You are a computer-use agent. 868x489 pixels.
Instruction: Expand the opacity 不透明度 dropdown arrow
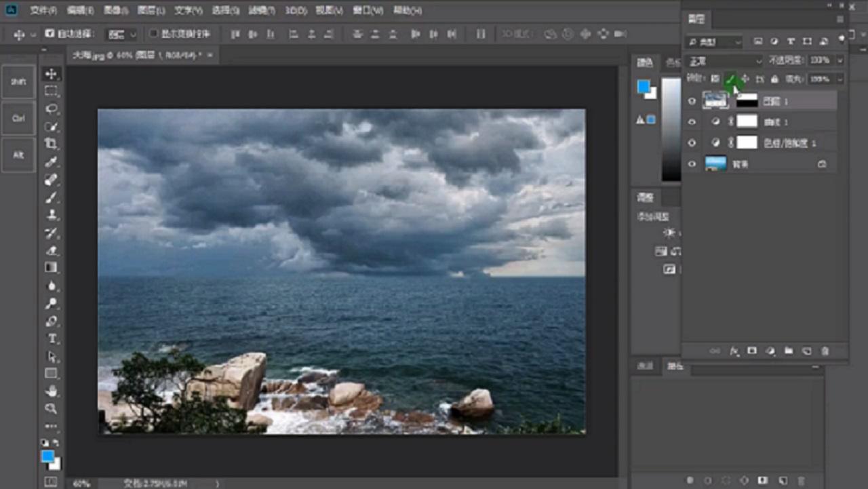840,61
